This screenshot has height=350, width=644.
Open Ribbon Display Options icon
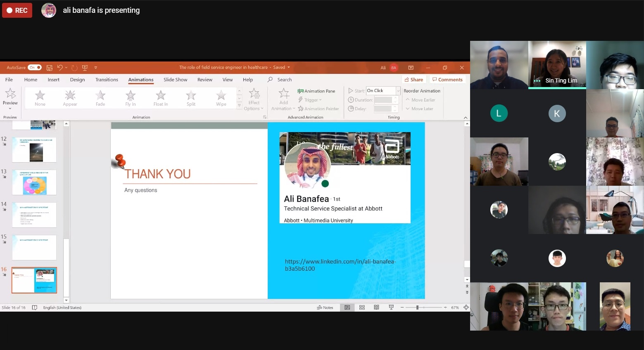click(x=411, y=68)
